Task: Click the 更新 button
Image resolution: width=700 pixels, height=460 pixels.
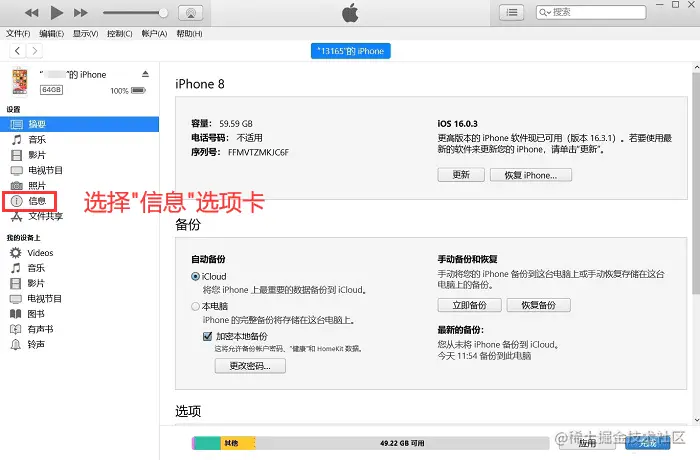Action: [461, 175]
